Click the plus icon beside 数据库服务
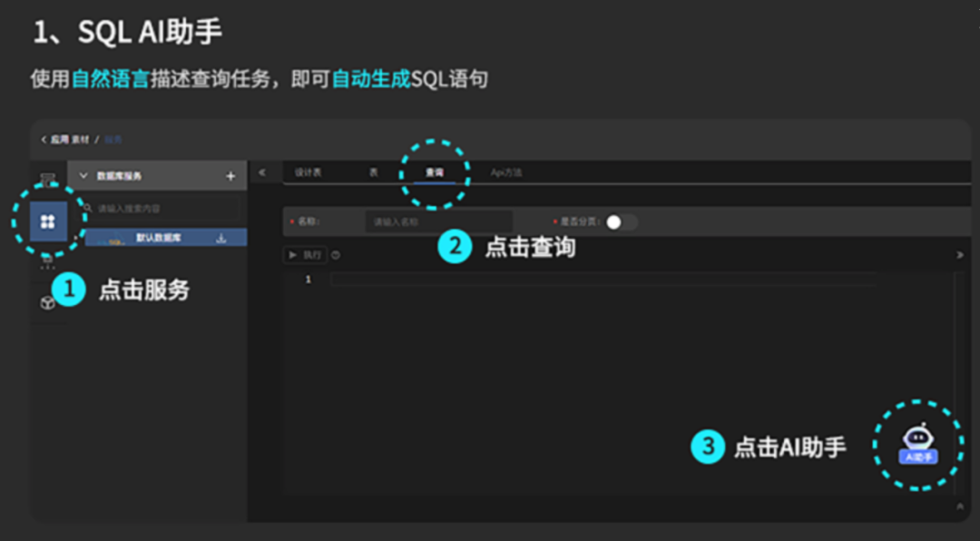This screenshot has height=541, width=980. (x=230, y=176)
